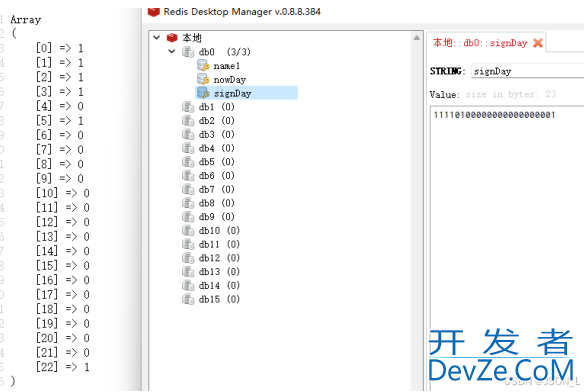Click the output line '[15] => 0'
Image resolution: width=584 pixels, height=392 pixels.
(63, 266)
